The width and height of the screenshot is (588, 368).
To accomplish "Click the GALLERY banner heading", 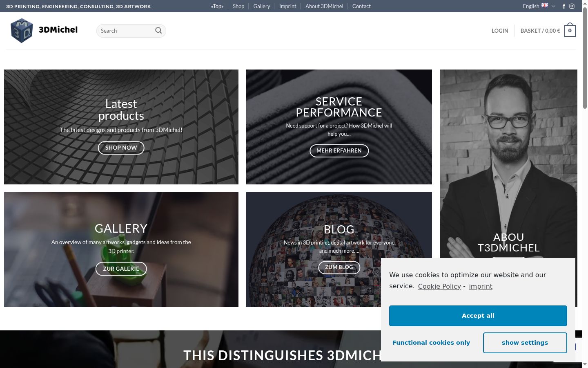I will (121, 228).
